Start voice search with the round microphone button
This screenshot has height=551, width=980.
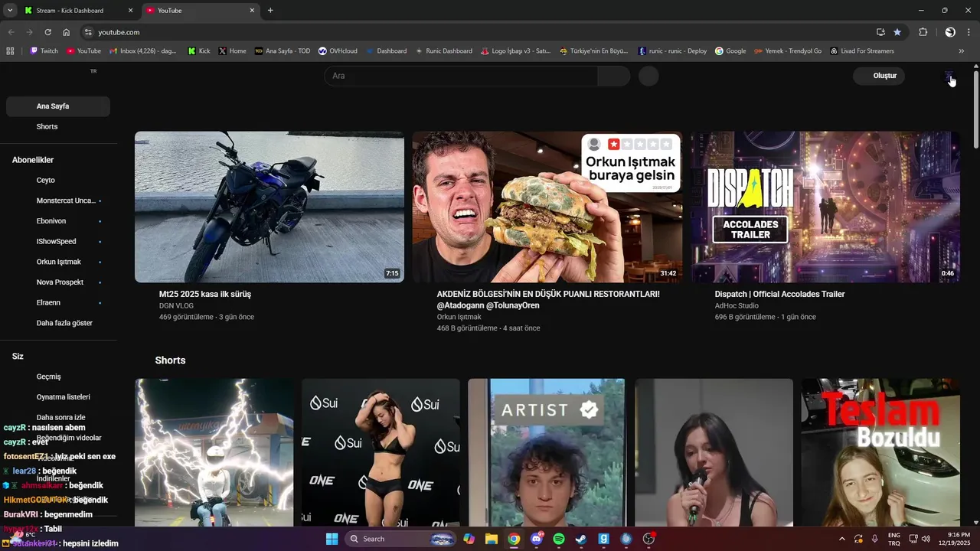[648, 76]
